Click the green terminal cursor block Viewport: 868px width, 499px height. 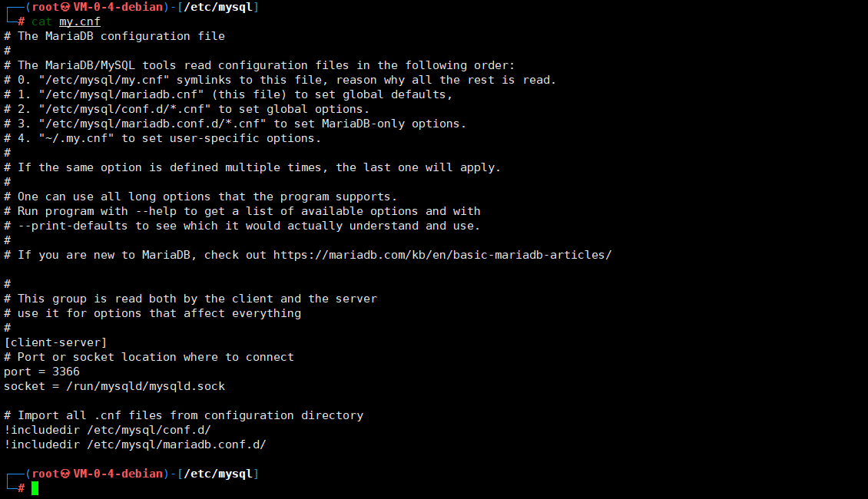click(x=35, y=488)
